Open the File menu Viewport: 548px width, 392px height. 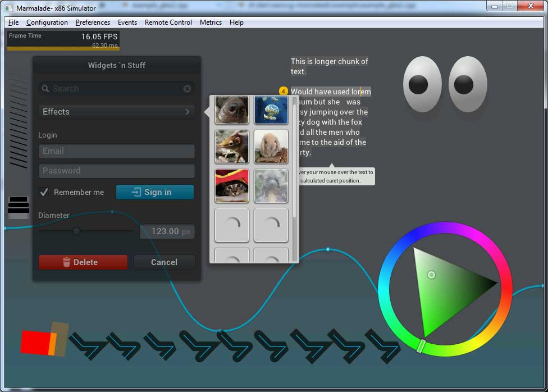13,22
